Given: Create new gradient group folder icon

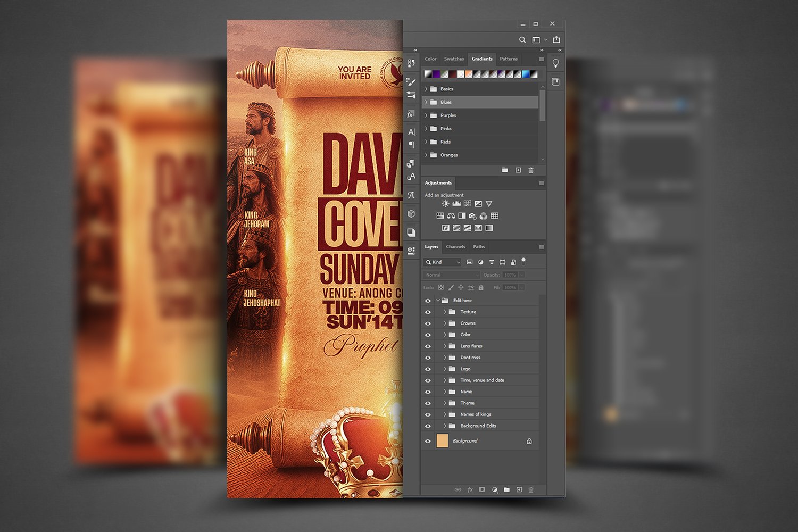Looking at the screenshot, I should tap(505, 170).
